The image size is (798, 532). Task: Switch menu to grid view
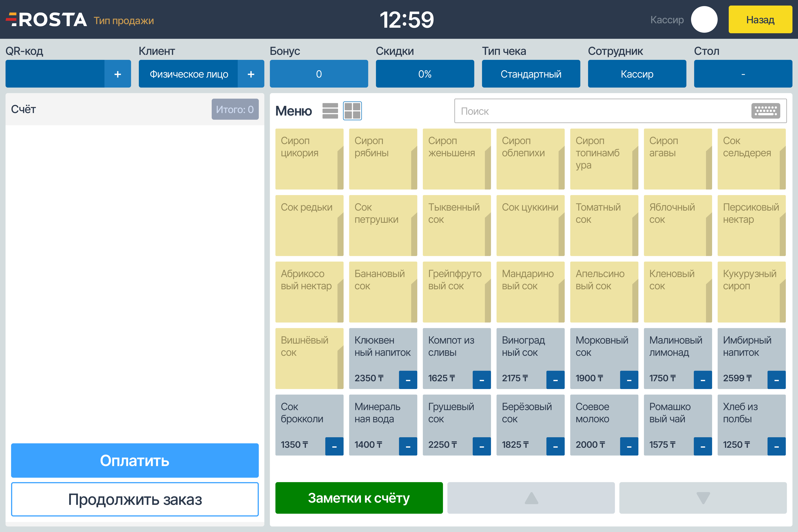point(352,111)
